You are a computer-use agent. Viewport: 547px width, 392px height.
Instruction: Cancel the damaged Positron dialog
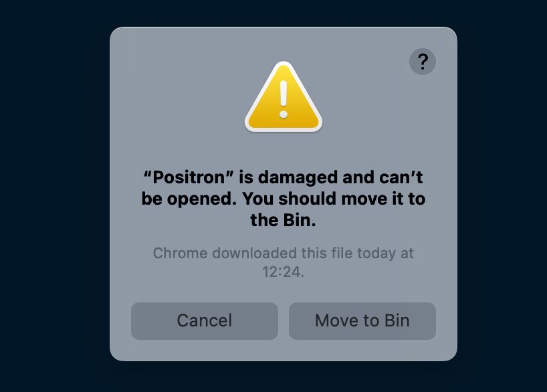click(x=205, y=321)
